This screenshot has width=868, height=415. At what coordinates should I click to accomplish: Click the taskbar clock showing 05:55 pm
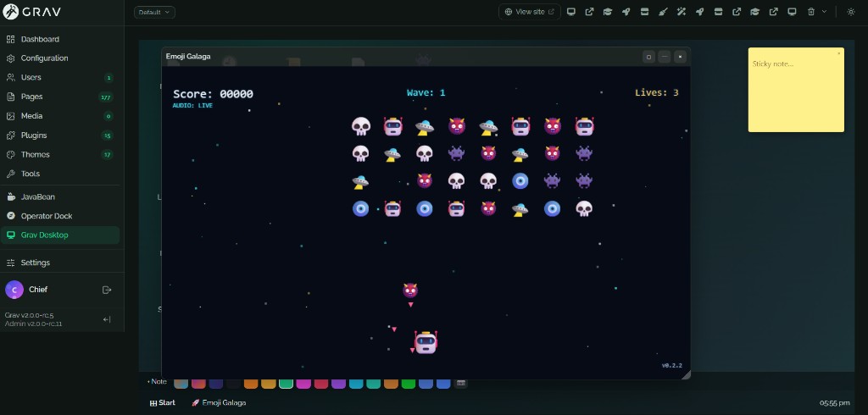(835, 403)
